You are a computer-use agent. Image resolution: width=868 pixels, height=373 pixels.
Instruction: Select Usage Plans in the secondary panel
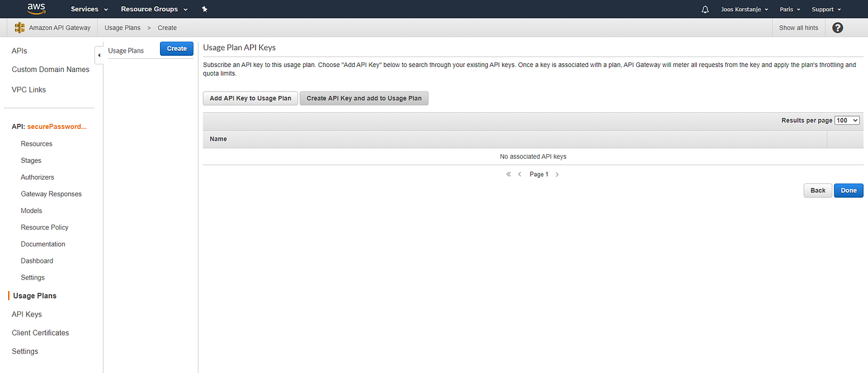click(126, 51)
